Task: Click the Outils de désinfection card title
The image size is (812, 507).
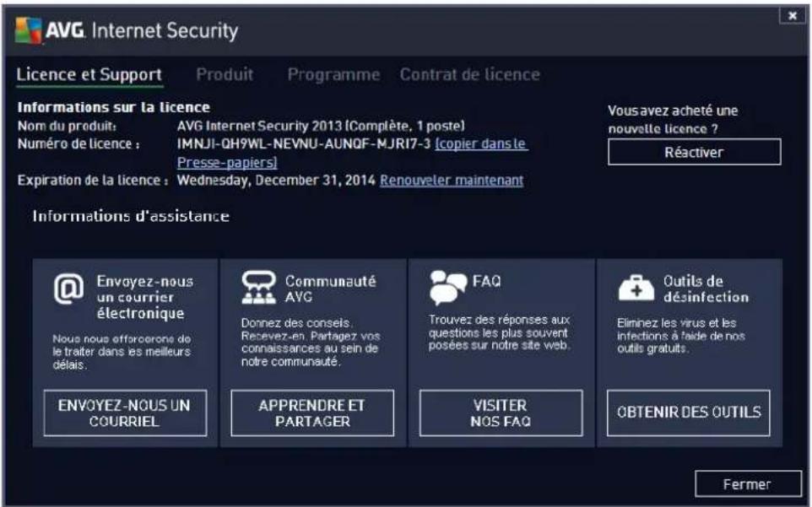Action: [x=706, y=289]
